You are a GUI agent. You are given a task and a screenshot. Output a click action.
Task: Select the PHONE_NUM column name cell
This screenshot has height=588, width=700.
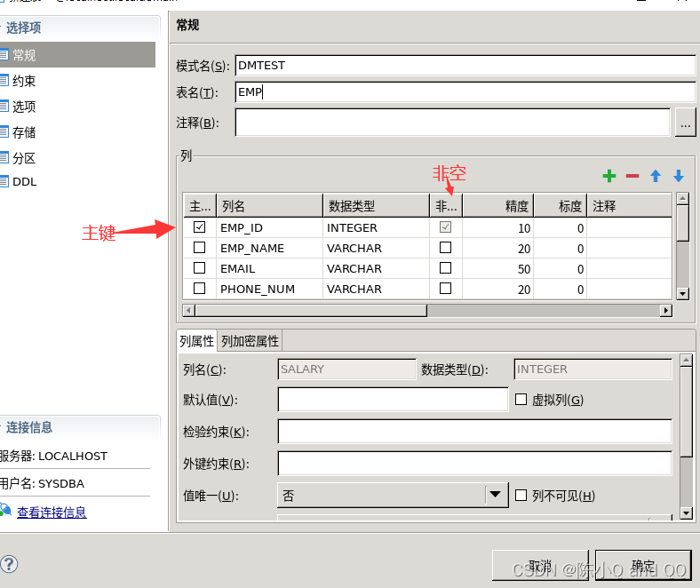pos(270,290)
